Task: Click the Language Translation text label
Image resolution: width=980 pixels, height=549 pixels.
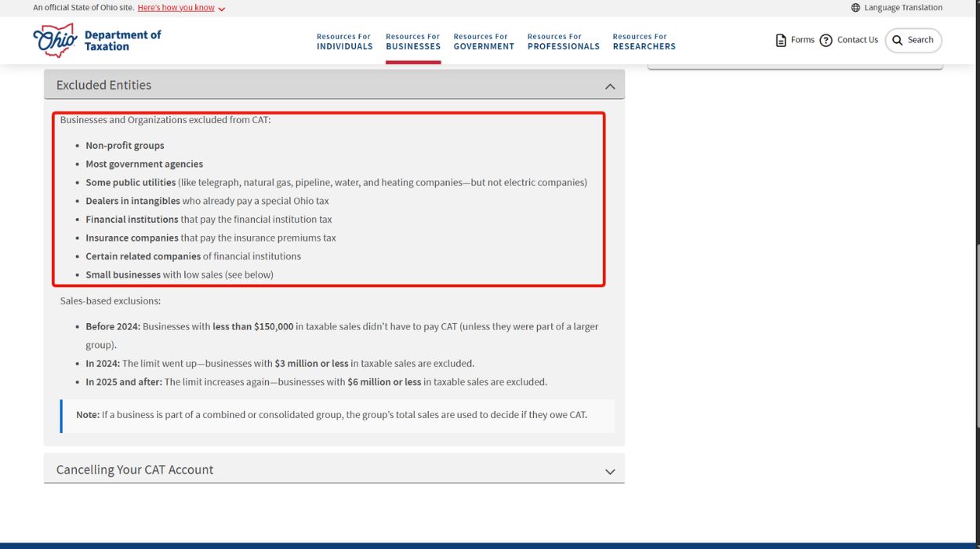Action: (x=902, y=7)
